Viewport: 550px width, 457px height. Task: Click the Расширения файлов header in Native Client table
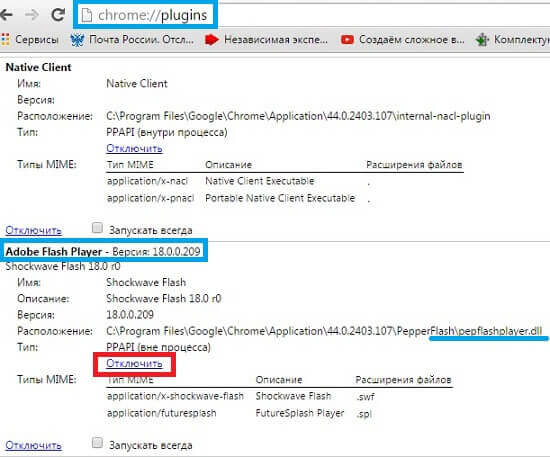(x=414, y=165)
